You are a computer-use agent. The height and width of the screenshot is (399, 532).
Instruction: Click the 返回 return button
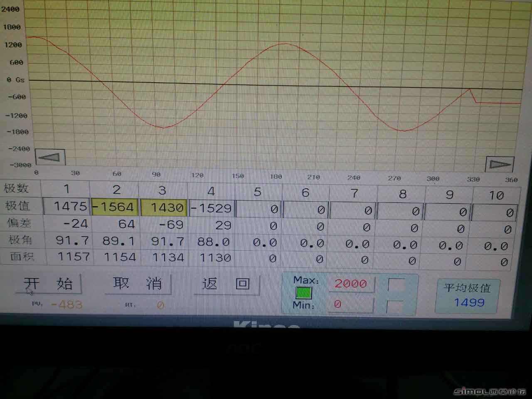point(226,284)
